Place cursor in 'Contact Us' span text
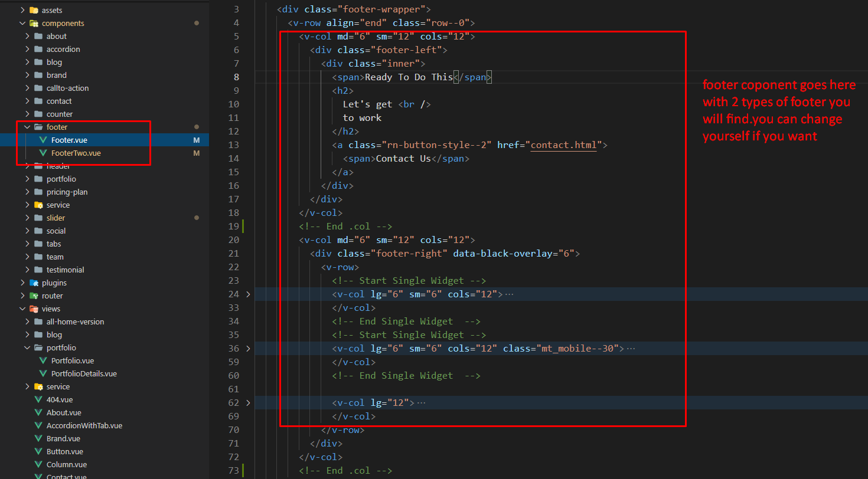868x479 pixels. point(403,158)
